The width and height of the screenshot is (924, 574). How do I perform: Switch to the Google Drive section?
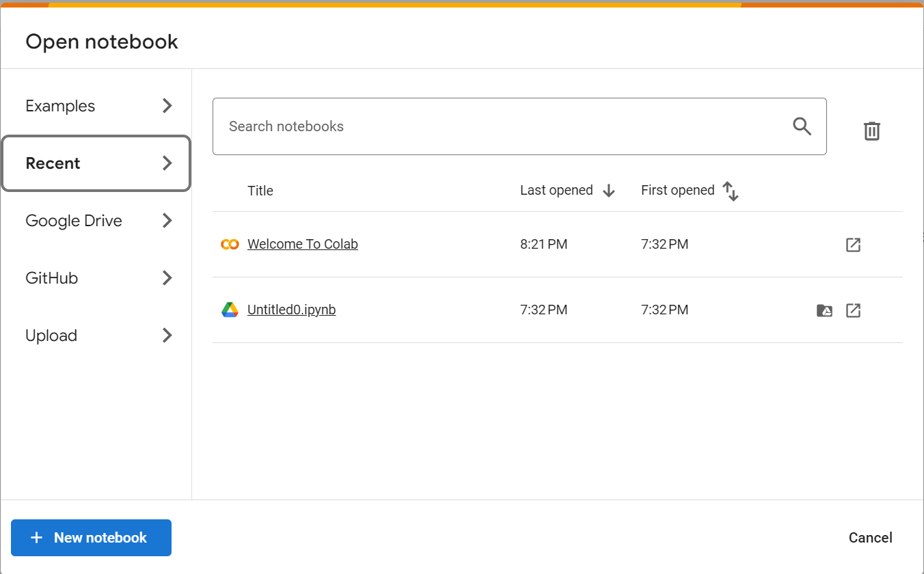pyautogui.click(x=96, y=221)
